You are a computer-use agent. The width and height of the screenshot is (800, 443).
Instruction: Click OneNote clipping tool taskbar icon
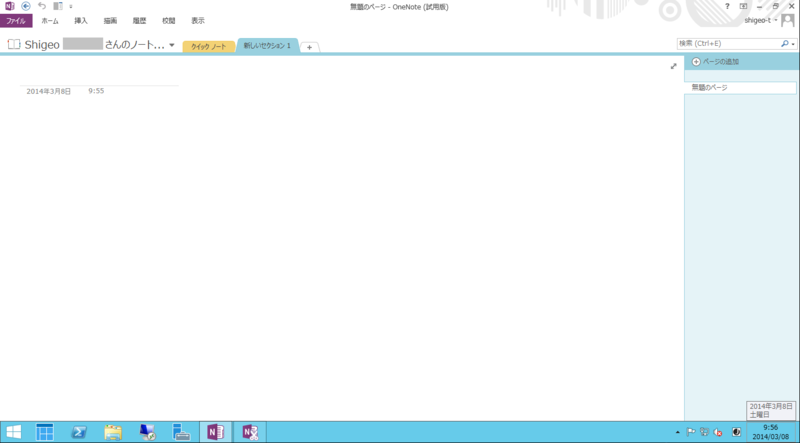(x=250, y=432)
